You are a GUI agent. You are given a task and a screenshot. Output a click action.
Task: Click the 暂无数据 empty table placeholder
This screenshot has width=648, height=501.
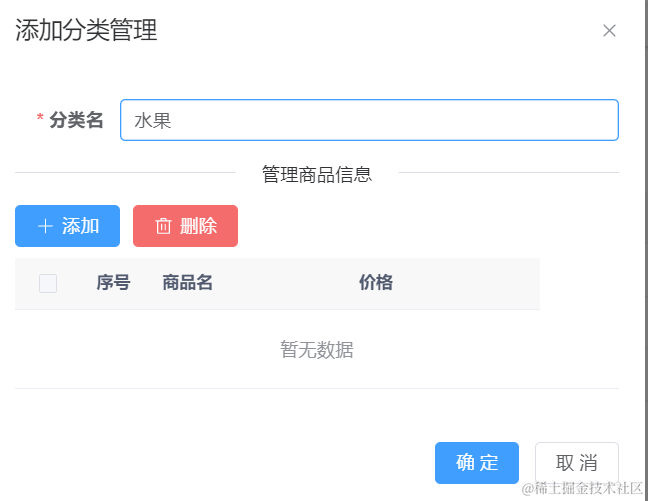tap(316, 350)
